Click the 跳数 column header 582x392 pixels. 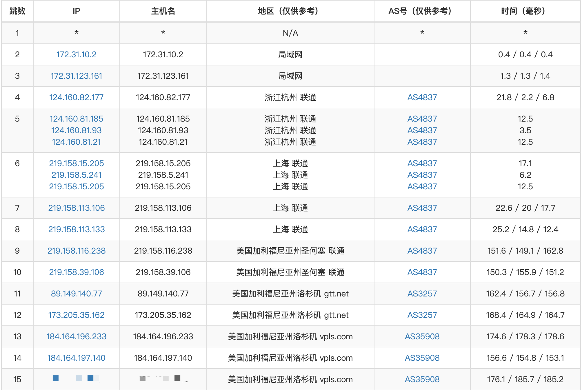tap(17, 11)
